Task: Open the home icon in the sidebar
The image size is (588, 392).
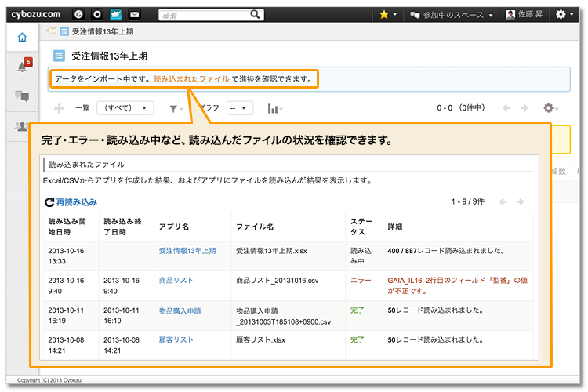Action: pos(22,37)
